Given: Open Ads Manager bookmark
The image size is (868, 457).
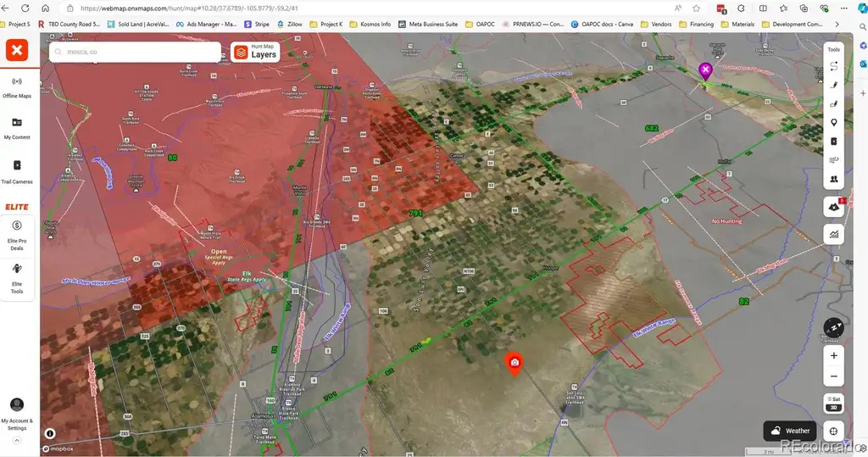Looking at the screenshot, I should (206, 25).
